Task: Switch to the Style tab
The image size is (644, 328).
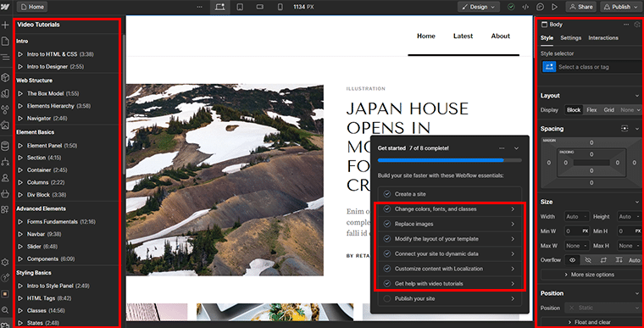Action: pos(547,38)
